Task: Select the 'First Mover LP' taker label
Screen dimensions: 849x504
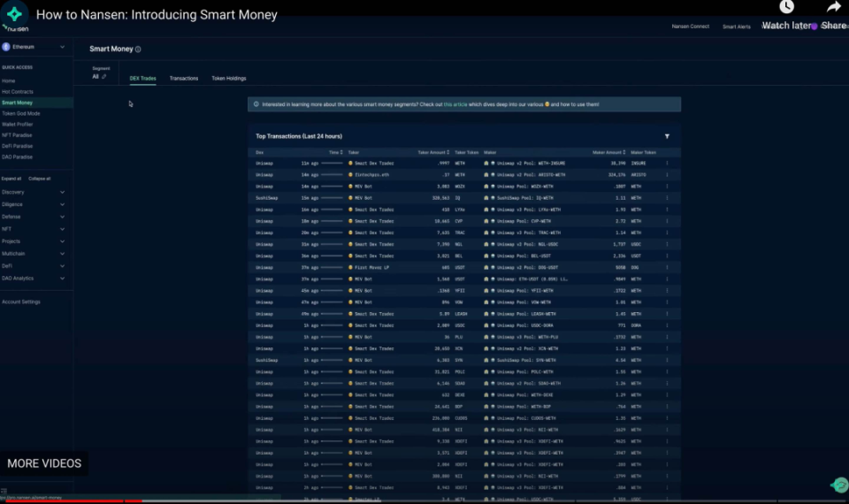Action: point(371,267)
